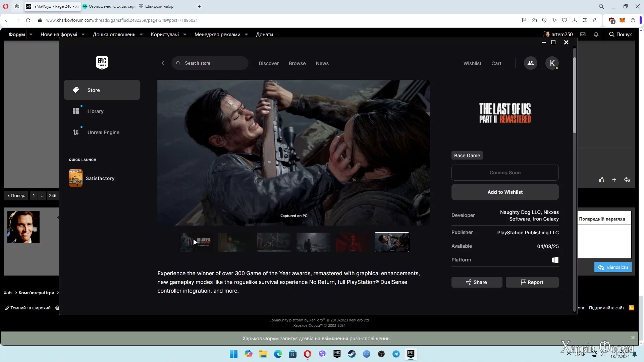Select the red-toned screenshot thumbnail

[352, 242]
